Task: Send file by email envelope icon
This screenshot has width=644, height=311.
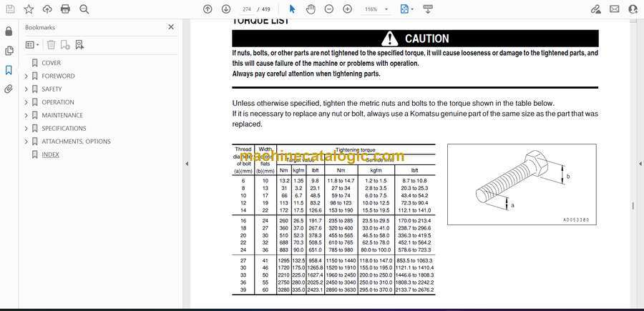Action: (x=615, y=9)
